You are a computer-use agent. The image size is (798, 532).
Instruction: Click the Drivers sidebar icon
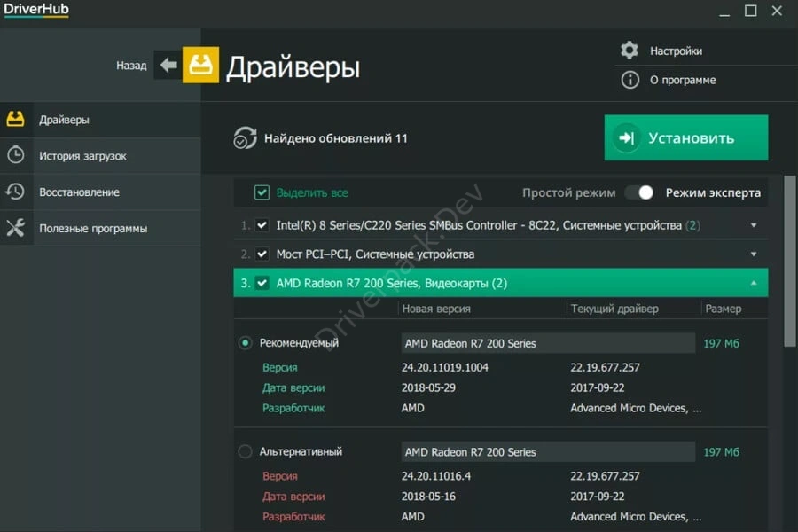15,119
